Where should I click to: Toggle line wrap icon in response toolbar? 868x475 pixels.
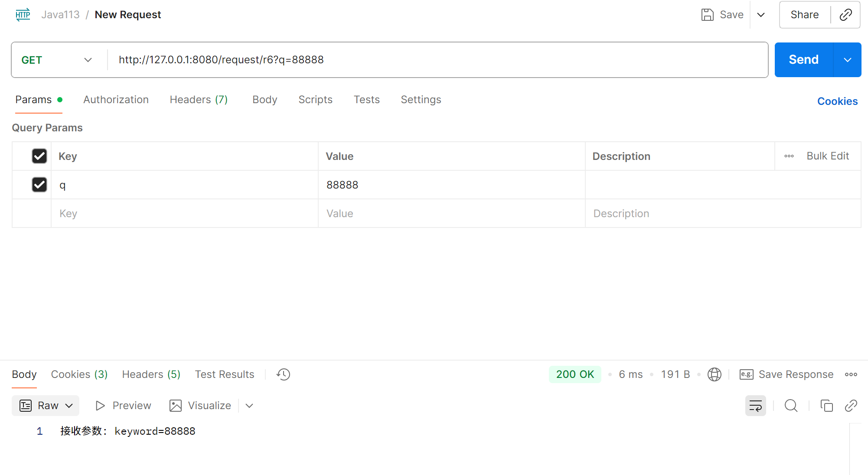coord(755,406)
